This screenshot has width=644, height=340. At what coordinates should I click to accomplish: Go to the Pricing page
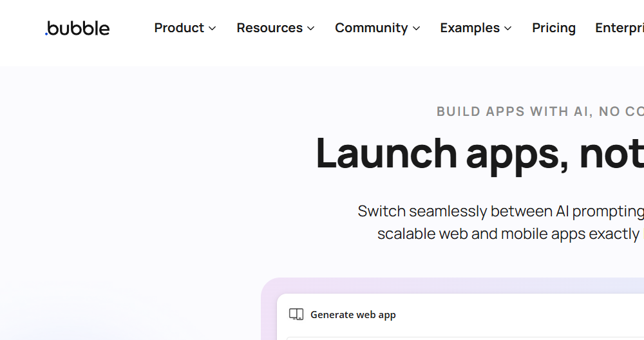pyautogui.click(x=554, y=28)
